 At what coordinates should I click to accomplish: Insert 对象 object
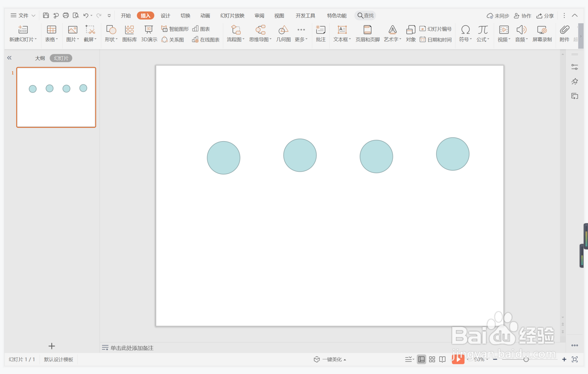(410, 33)
